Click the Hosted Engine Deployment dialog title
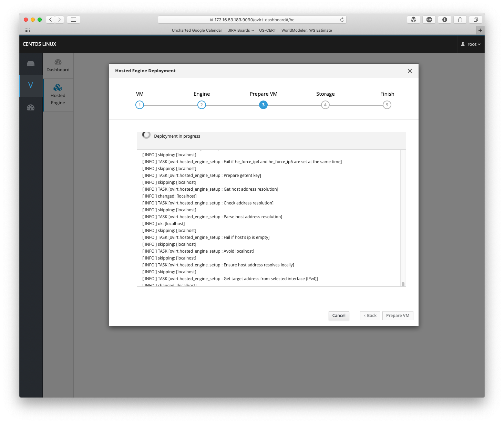The height and width of the screenshot is (423, 504). (x=145, y=71)
